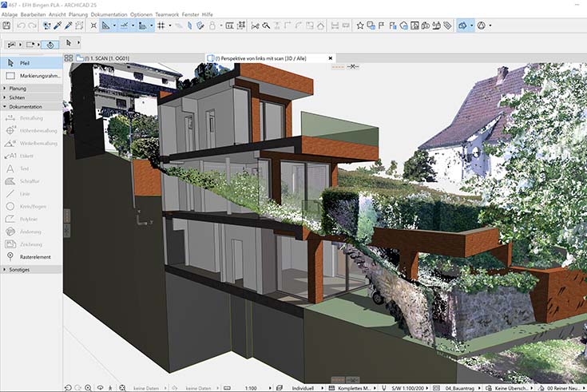Viewport: 587px width, 392px height.
Task: Open the Dokumentation menu in menu bar
Action: (109, 14)
